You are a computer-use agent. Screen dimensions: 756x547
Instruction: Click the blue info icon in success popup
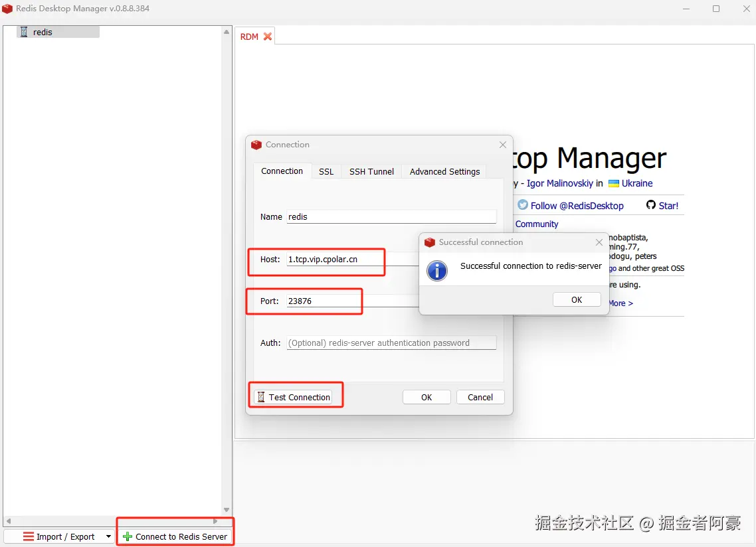pos(437,271)
